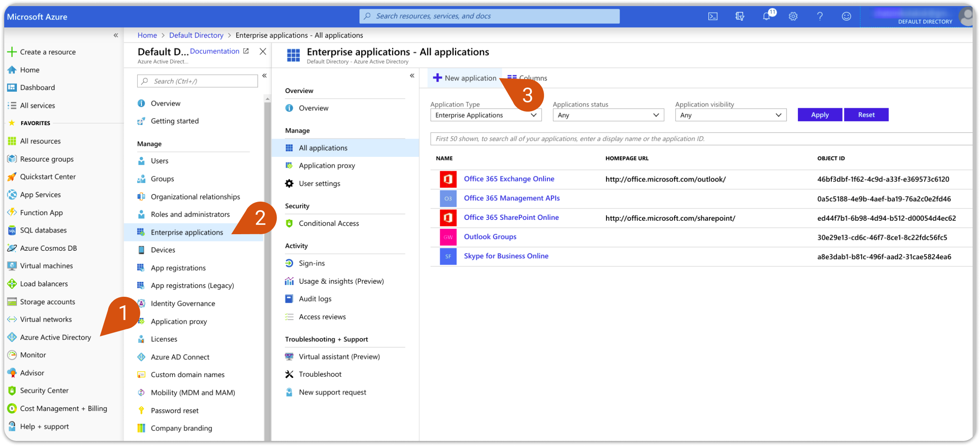The image size is (980, 446).
Task: Expand the Application Type dropdown
Action: pos(486,115)
